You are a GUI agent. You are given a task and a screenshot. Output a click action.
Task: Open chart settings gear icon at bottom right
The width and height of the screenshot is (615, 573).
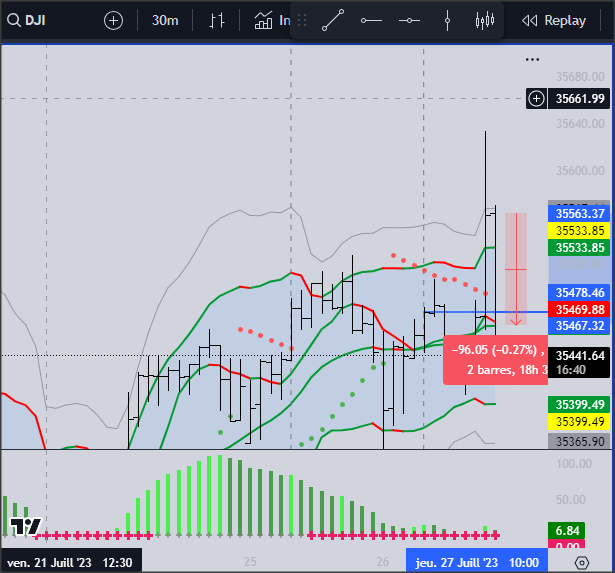point(582,563)
